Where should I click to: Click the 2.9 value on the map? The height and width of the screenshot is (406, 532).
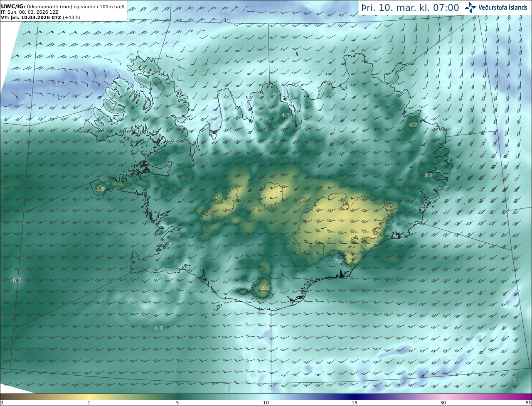point(101,189)
